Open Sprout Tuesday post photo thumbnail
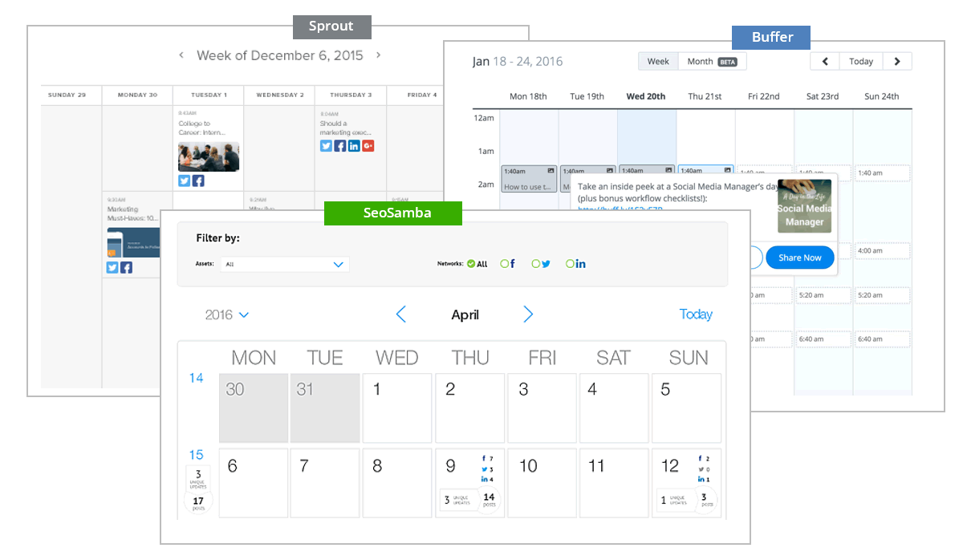This screenshot has width=963, height=560. click(209, 156)
